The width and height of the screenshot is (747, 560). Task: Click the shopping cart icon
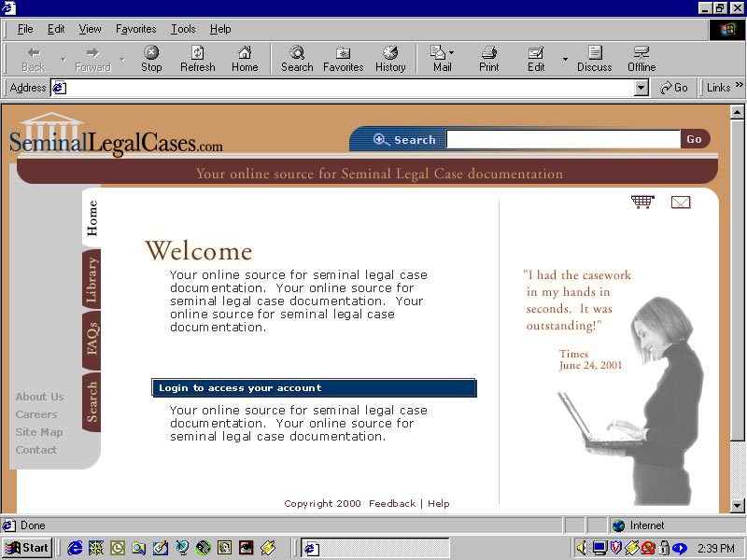tap(642, 202)
